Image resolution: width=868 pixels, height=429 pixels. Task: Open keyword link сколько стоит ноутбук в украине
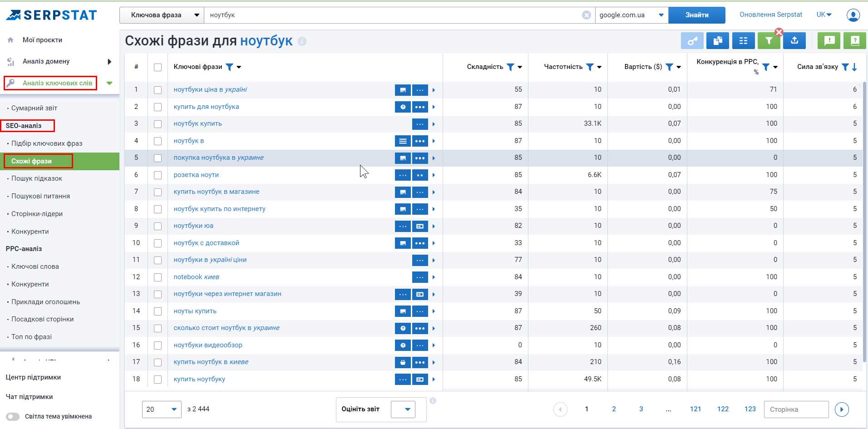pyautogui.click(x=227, y=328)
